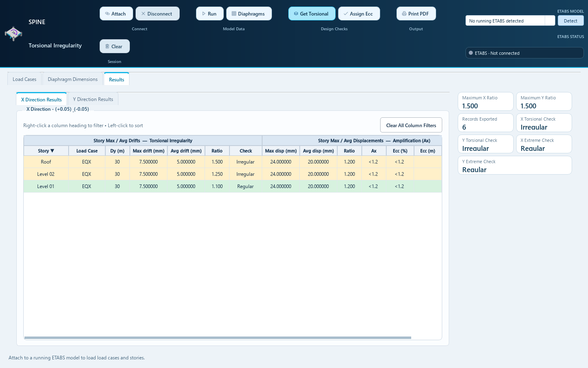Clear the current session
This screenshot has width=588, height=368.
(114, 46)
